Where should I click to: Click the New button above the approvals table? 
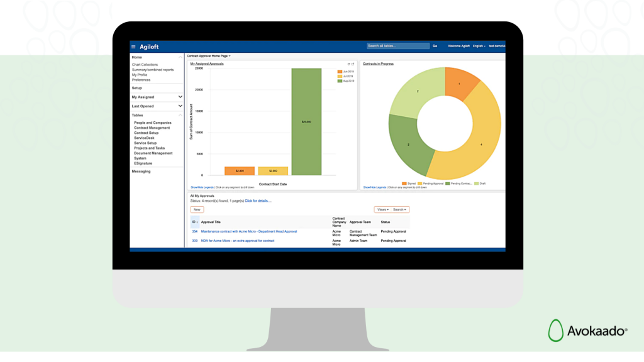[197, 209]
